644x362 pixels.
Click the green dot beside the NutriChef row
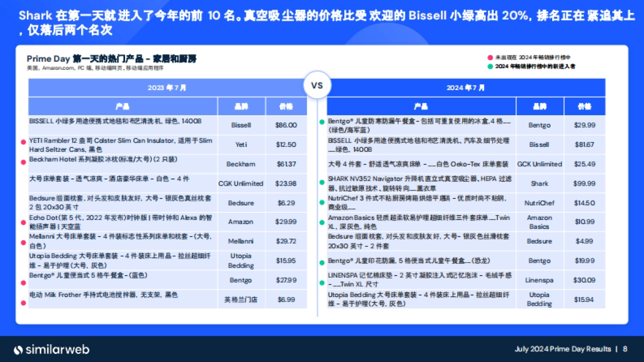[x=322, y=203]
